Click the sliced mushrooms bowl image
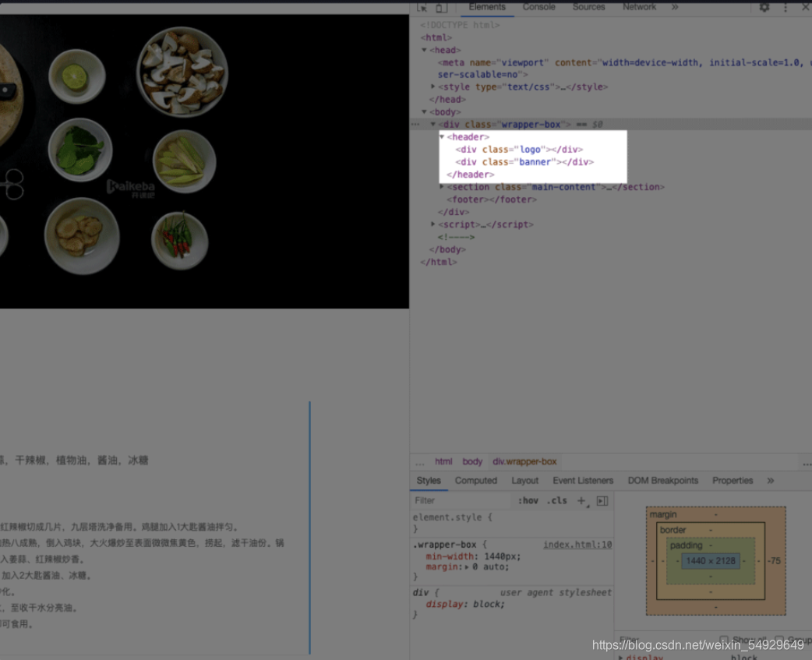Image resolution: width=812 pixels, height=660 pixels. pos(182,72)
